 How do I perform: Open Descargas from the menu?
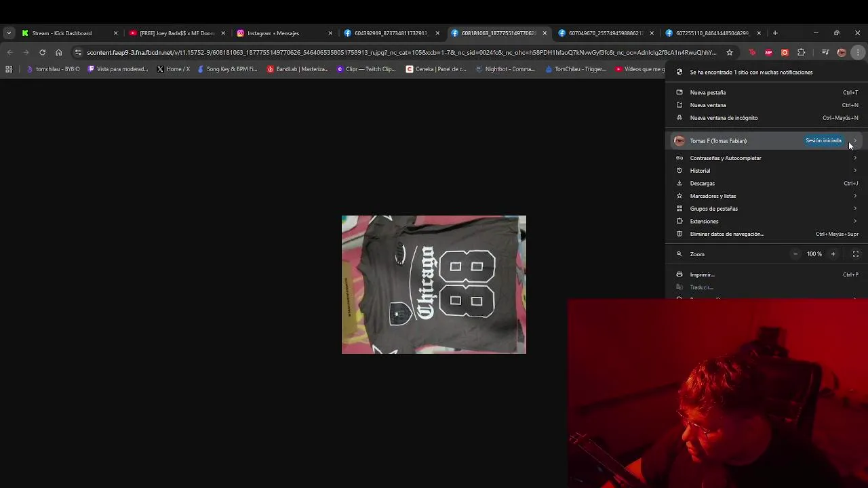(x=766, y=183)
